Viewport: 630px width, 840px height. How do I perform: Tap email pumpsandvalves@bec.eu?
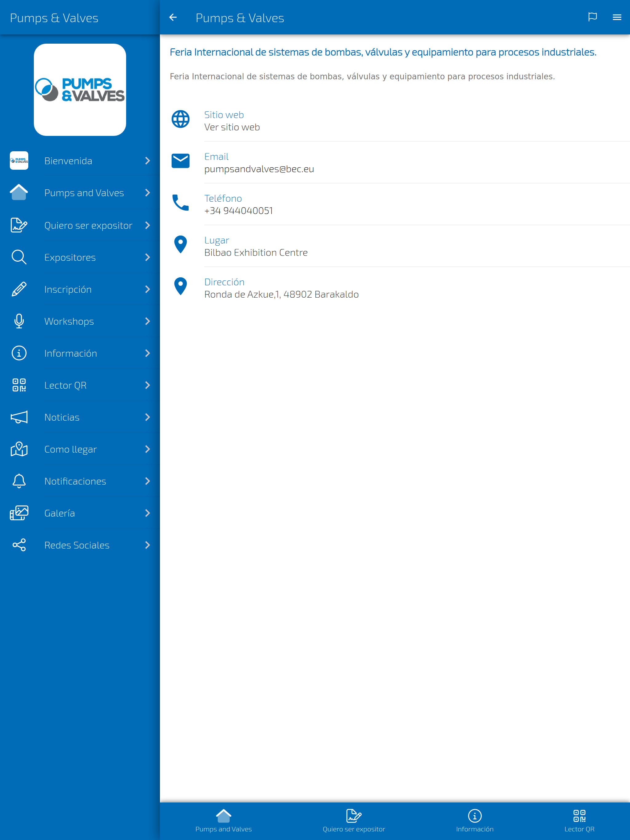coord(259,169)
